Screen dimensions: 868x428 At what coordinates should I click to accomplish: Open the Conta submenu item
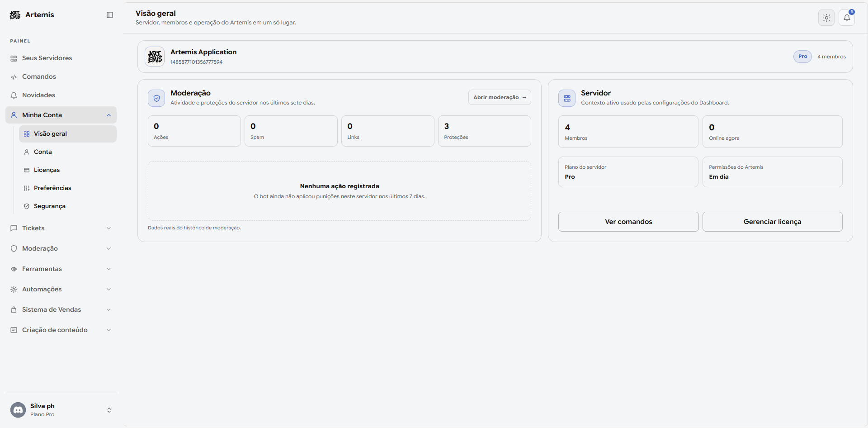coord(68,152)
